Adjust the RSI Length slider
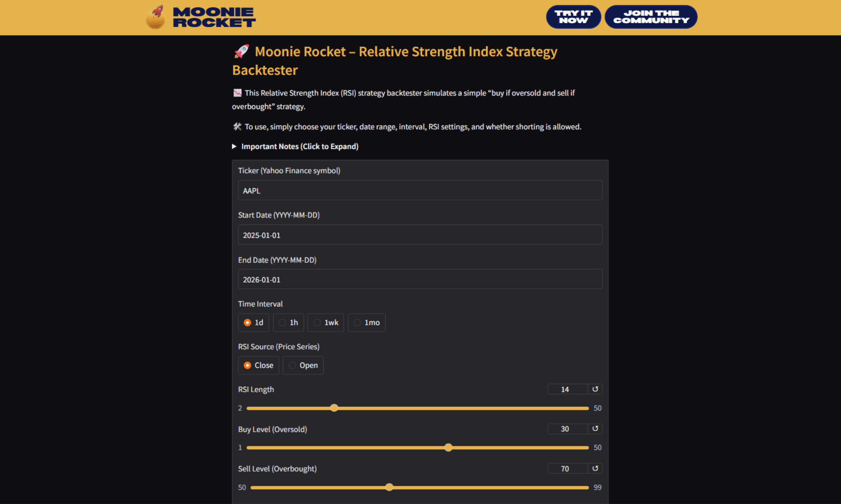The image size is (841, 504). coord(334,408)
